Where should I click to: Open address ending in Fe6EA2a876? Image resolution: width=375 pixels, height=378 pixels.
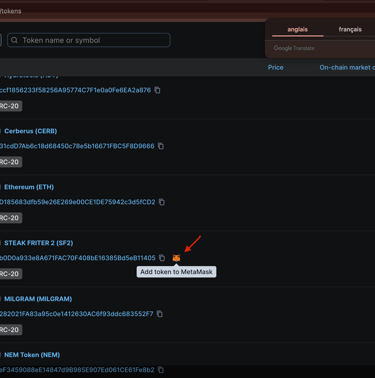pos(75,90)
